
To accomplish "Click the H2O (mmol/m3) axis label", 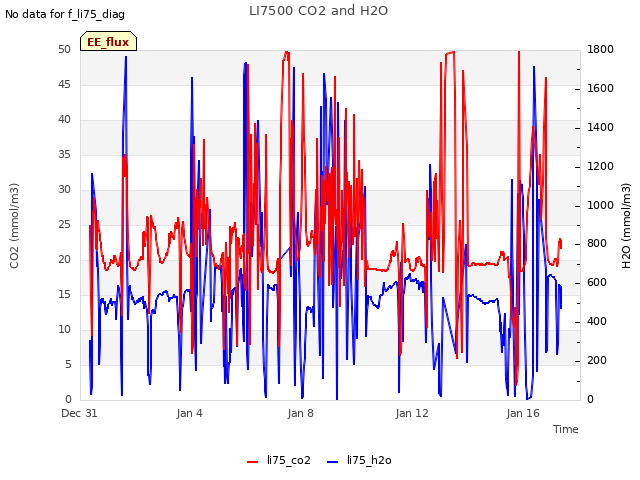I will (x=626, y=226).
